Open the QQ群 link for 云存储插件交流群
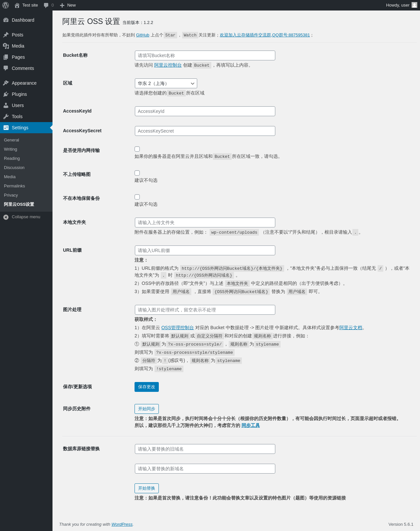Image resolution: width=420 pixels, height=531 pixels. pos(265,35)
